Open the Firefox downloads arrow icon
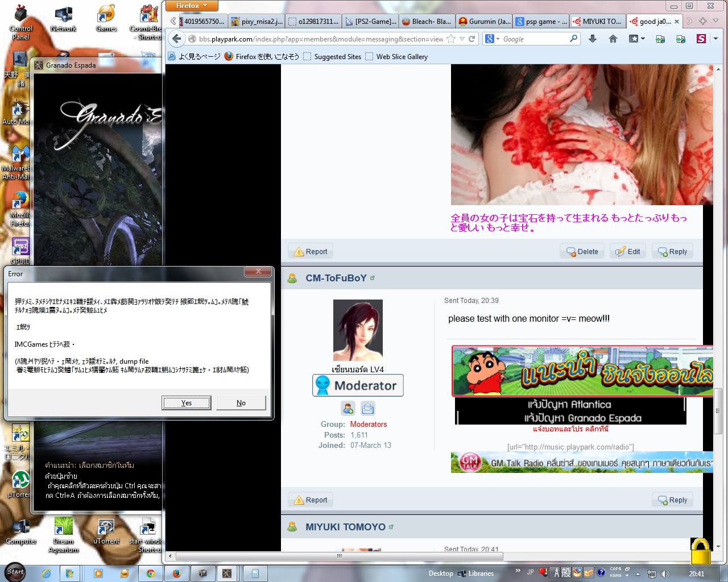This screenshot has width=728, height=582. click(593, 39)
